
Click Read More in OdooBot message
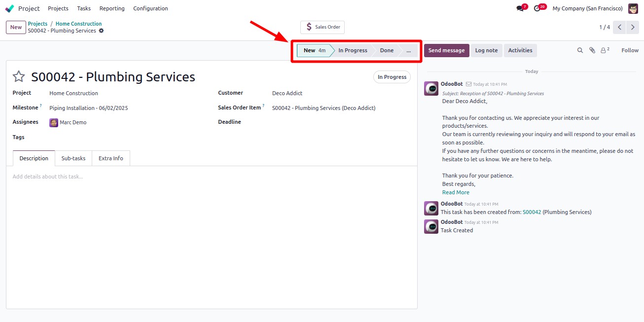click(456, 192)
